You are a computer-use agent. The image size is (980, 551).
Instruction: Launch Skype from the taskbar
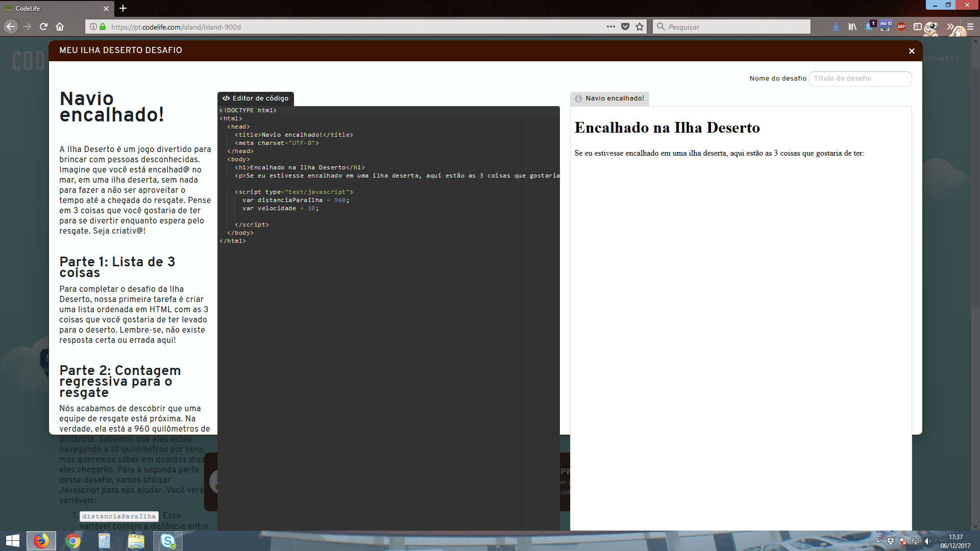[167, 541]
